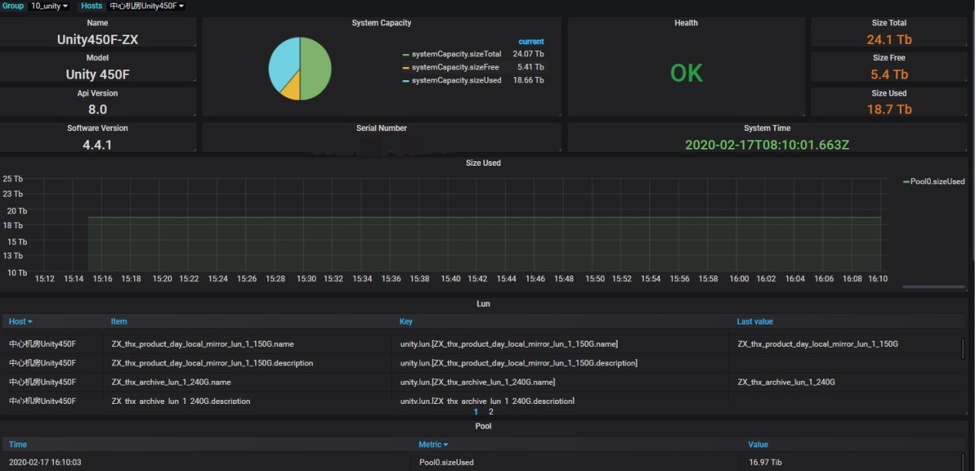Open the Health panel title menu
This screenshot has width=980, height=471.
pos(686,23)
